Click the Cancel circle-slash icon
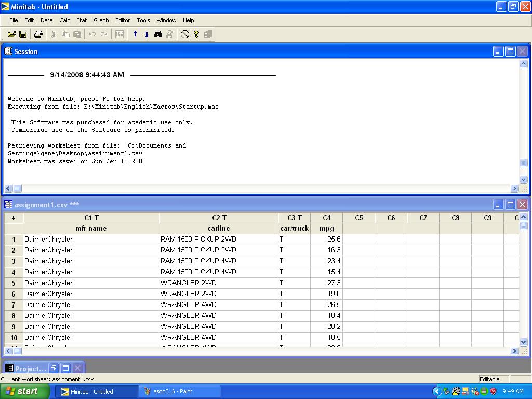This screenshot has width=532, height=399. 185,34
